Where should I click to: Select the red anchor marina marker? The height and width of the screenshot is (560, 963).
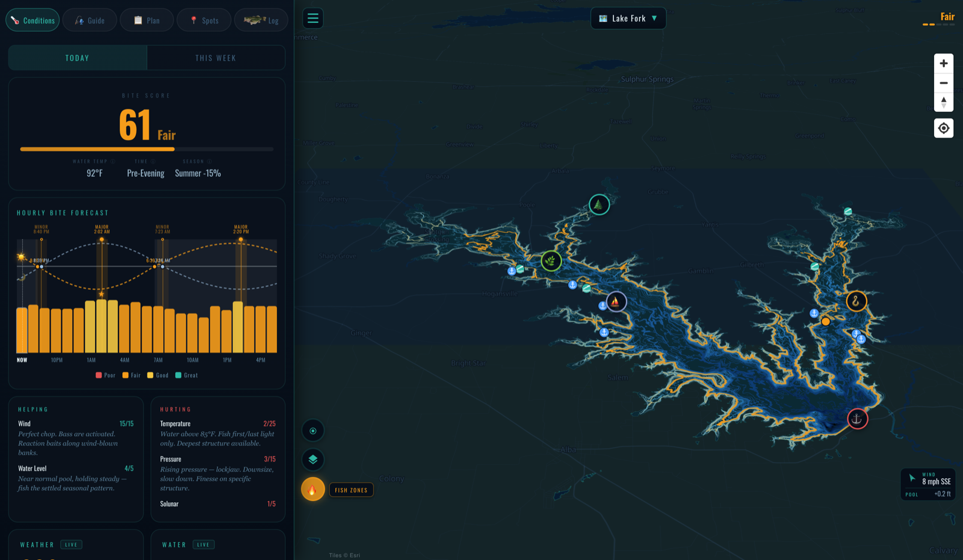tap(857, 419)
